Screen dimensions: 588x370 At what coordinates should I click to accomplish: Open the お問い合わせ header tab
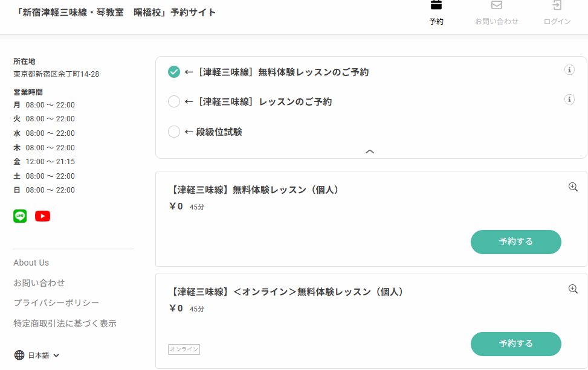point(496,13)
